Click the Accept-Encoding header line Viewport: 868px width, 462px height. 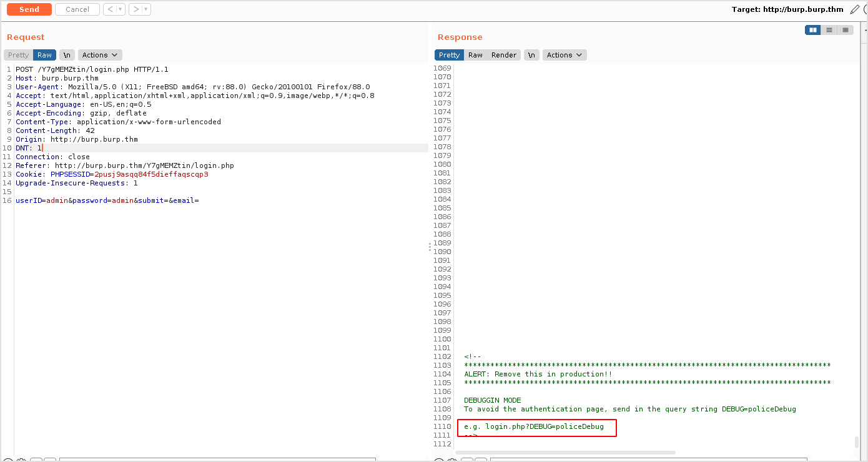[81, 113]
